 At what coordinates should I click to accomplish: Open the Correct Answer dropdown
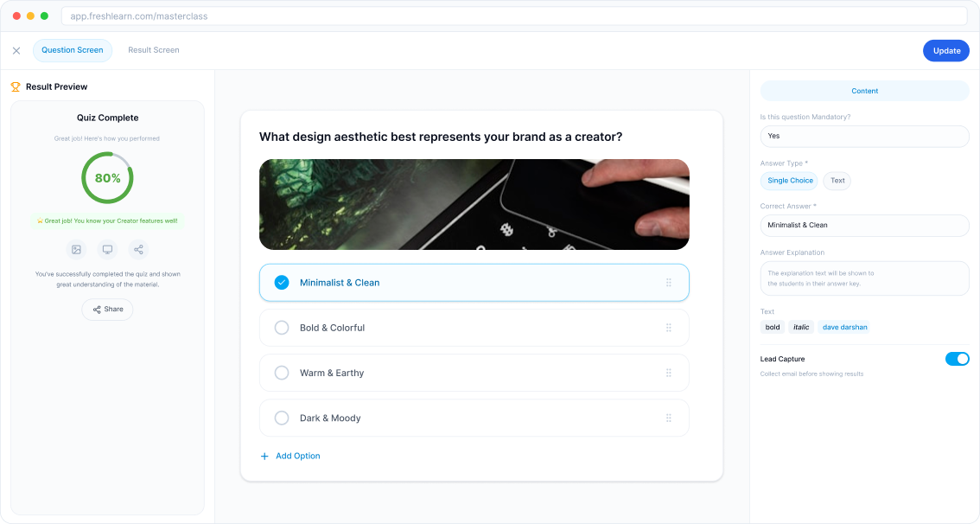[864, 226]
